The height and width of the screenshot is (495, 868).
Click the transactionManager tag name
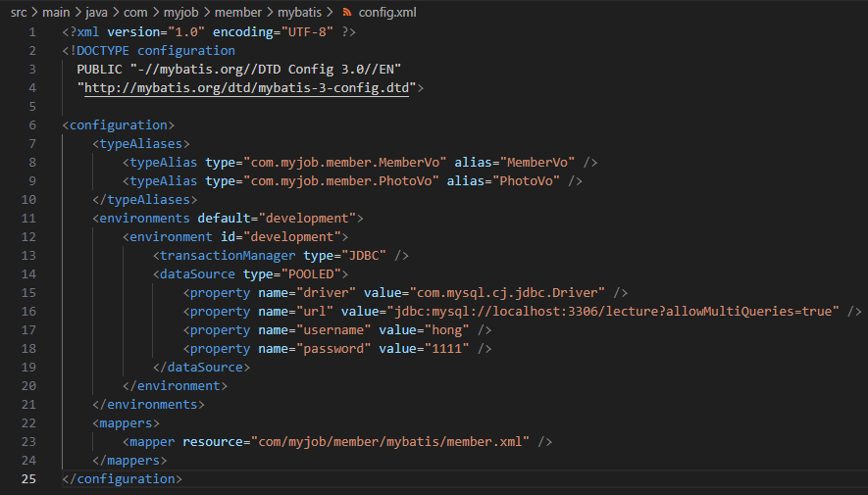[x=228, y=256]
